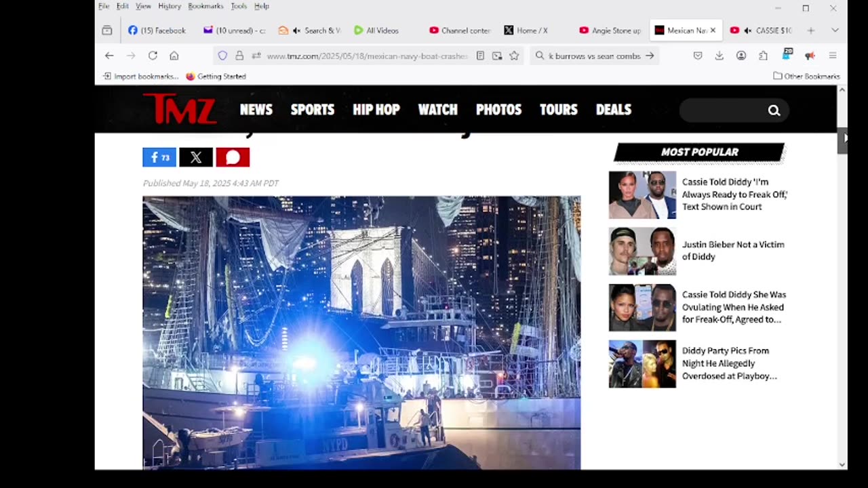Open the Getting Started bookmark

click(x=216, y=77)
